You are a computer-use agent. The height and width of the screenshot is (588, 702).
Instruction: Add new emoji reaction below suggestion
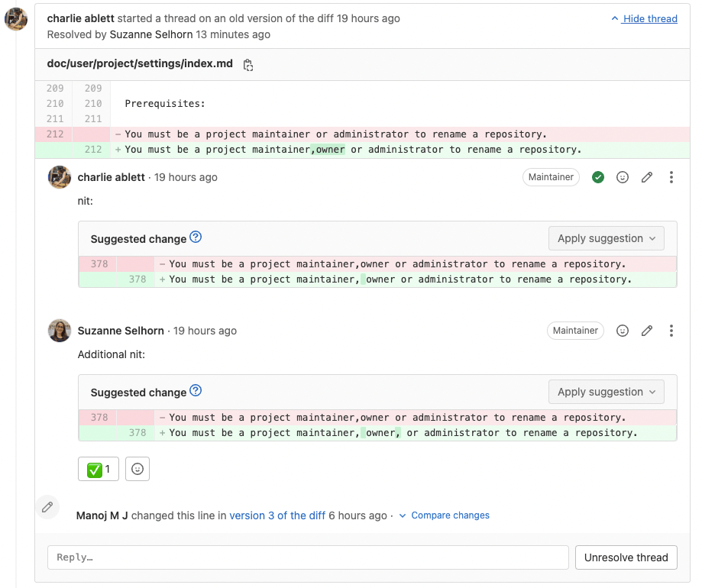(x=137, y=470)
